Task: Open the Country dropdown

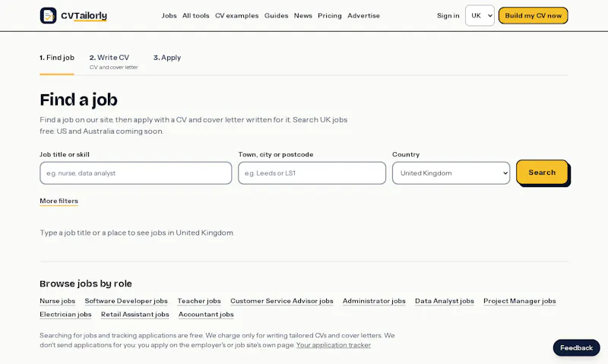Action: click(451, 173)
